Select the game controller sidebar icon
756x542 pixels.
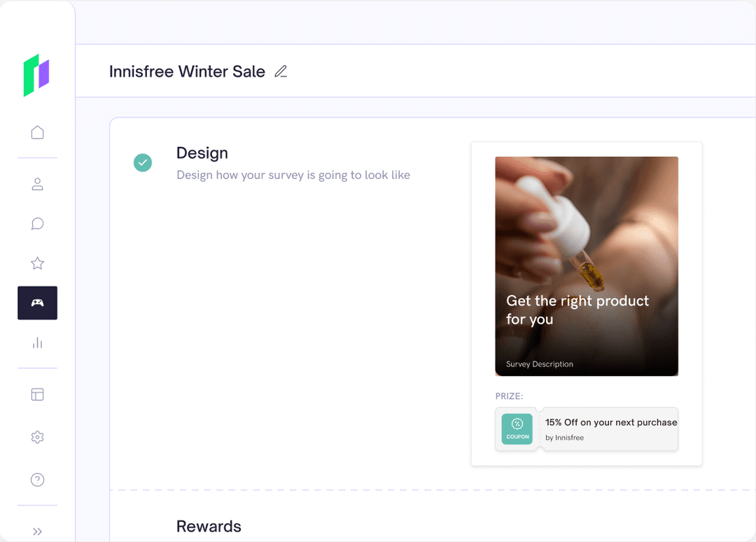(x=38, y=303)
